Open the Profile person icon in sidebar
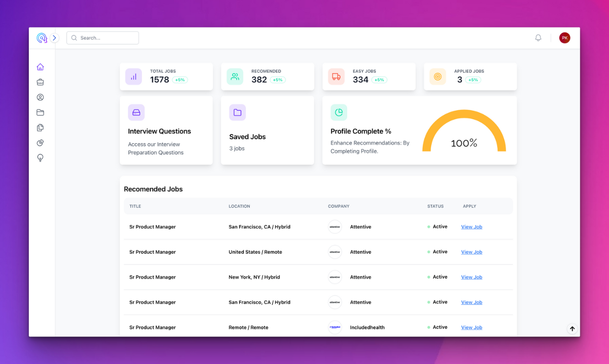 click(x=40, y=97)
